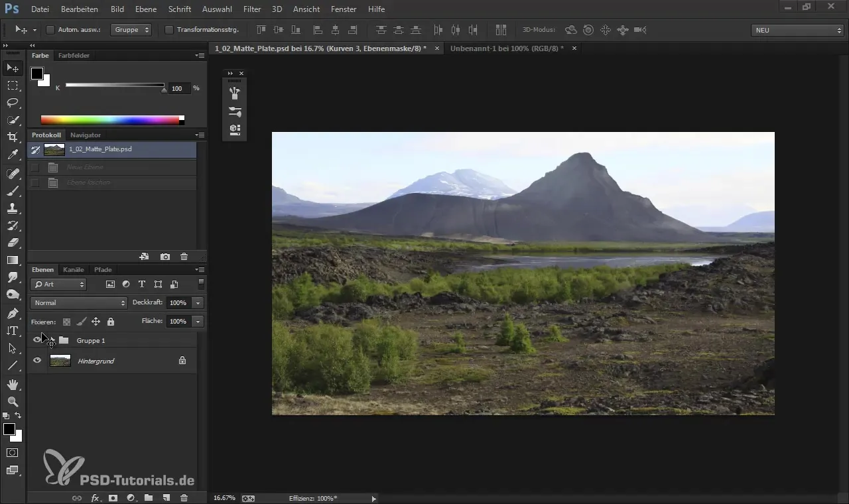This screenshot has width=849, height=504.
Task: Select the Gradient tool
Action: point(13,260)
